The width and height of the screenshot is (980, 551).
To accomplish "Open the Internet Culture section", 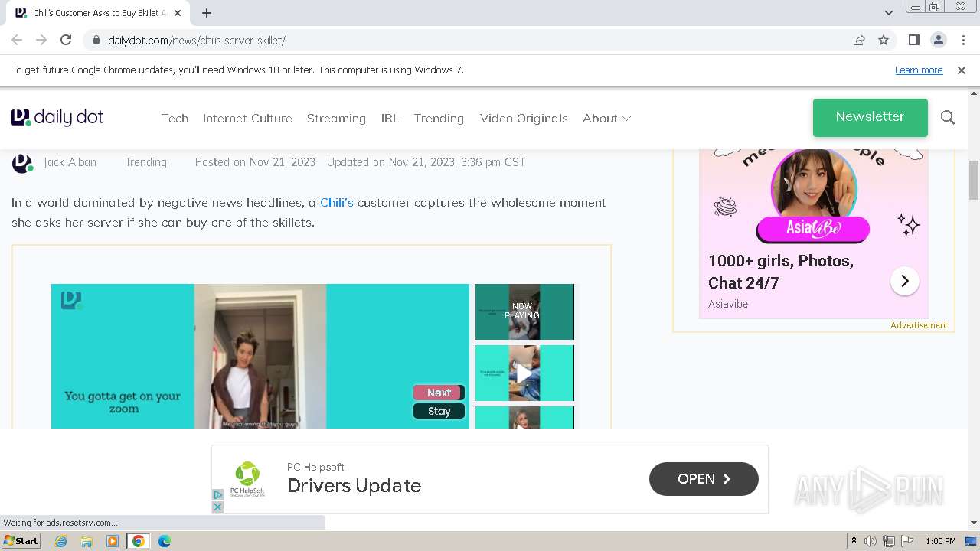I will pyautogui.click(x=247, y=118).
